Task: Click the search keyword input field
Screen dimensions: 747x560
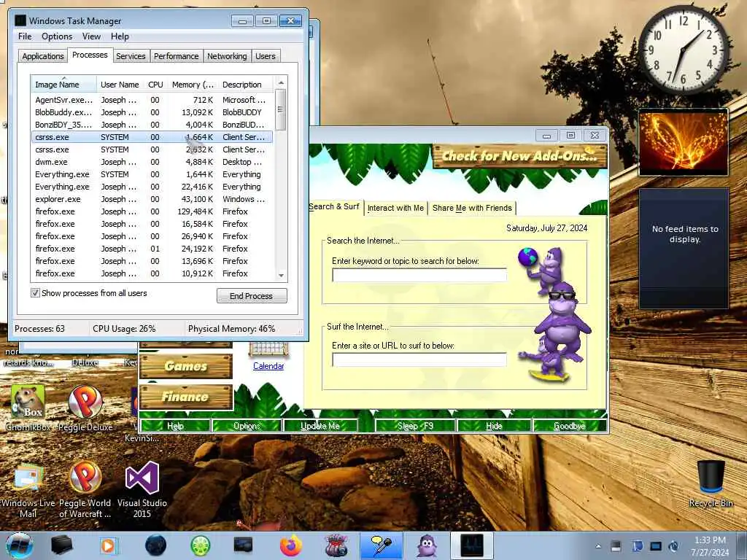Action: click(419, 275)
